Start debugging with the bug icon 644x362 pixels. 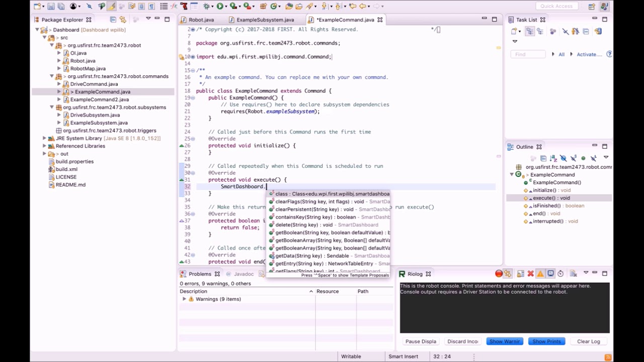207,7
